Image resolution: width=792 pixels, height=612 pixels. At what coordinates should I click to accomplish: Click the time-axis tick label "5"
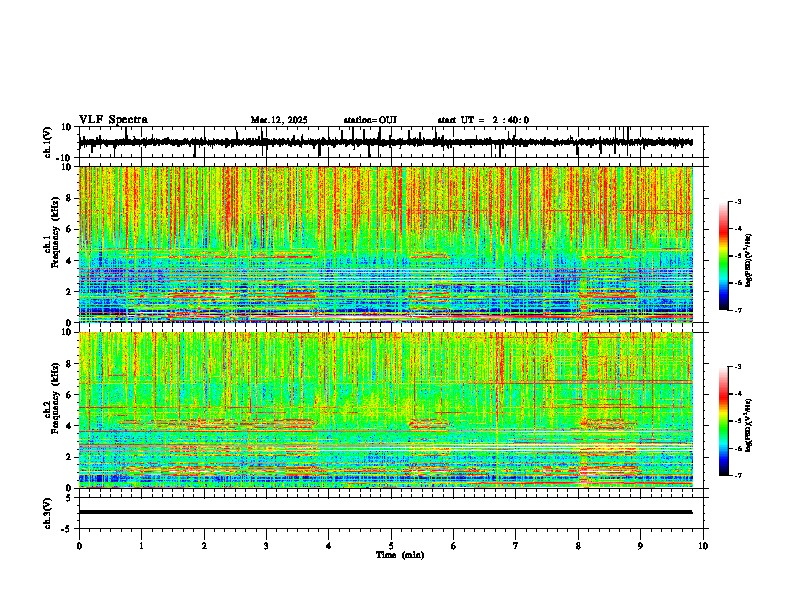391,546
